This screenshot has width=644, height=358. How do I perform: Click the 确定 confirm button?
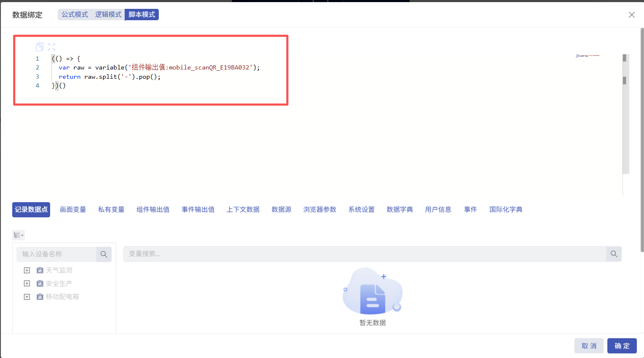622,346
